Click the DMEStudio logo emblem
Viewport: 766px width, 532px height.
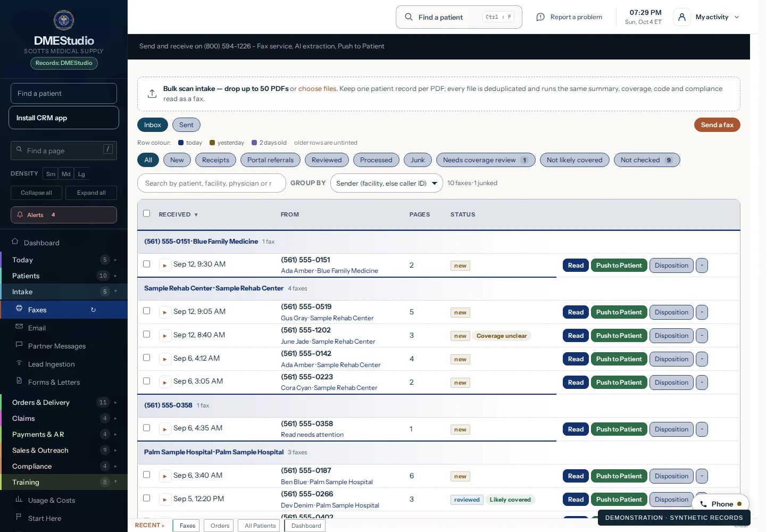(64, 20)
